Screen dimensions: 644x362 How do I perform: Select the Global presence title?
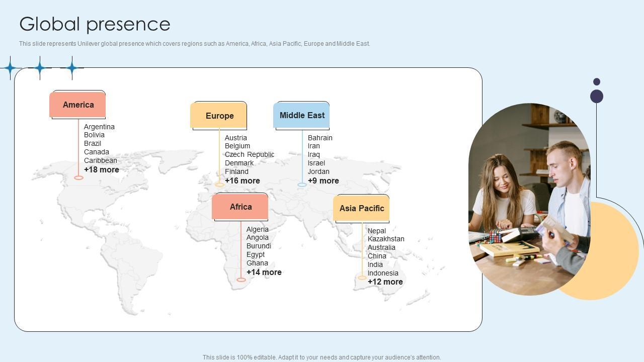coord(95,24)
